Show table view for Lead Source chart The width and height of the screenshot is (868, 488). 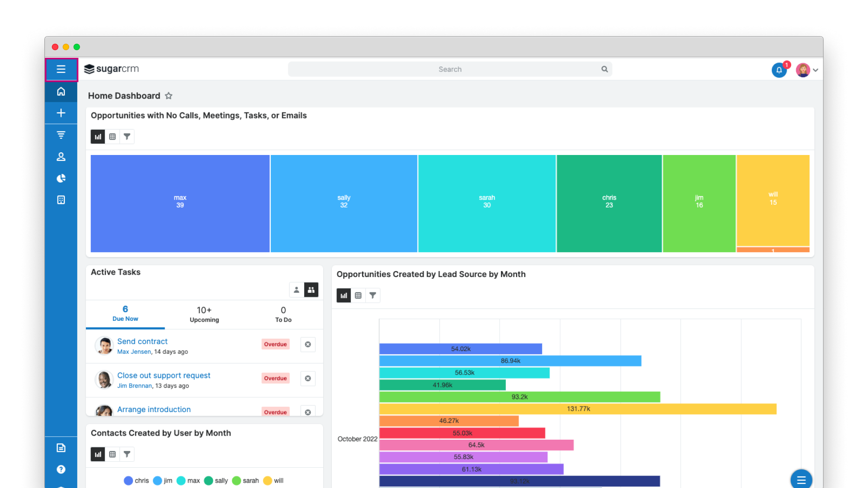[x=358, y=296]
